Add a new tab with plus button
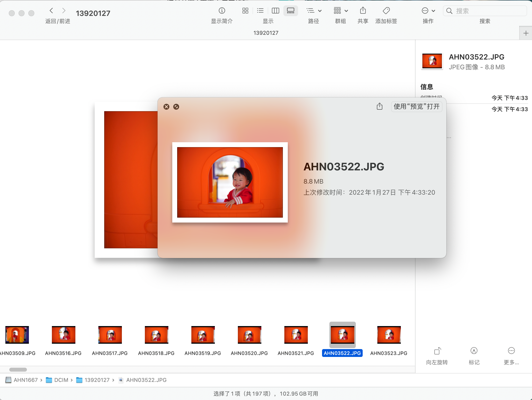The height and width of the screenshot is (400, 532). (526, 33)
